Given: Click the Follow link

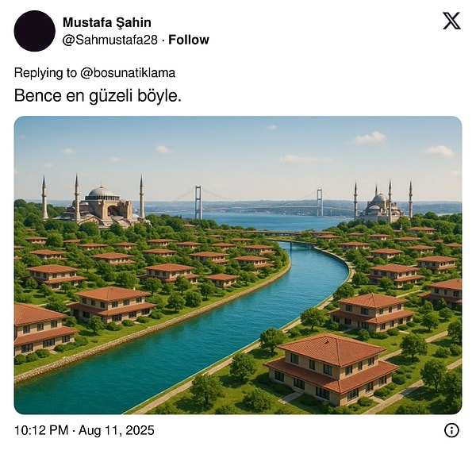Looking at the screenshot, I should 189,40.
